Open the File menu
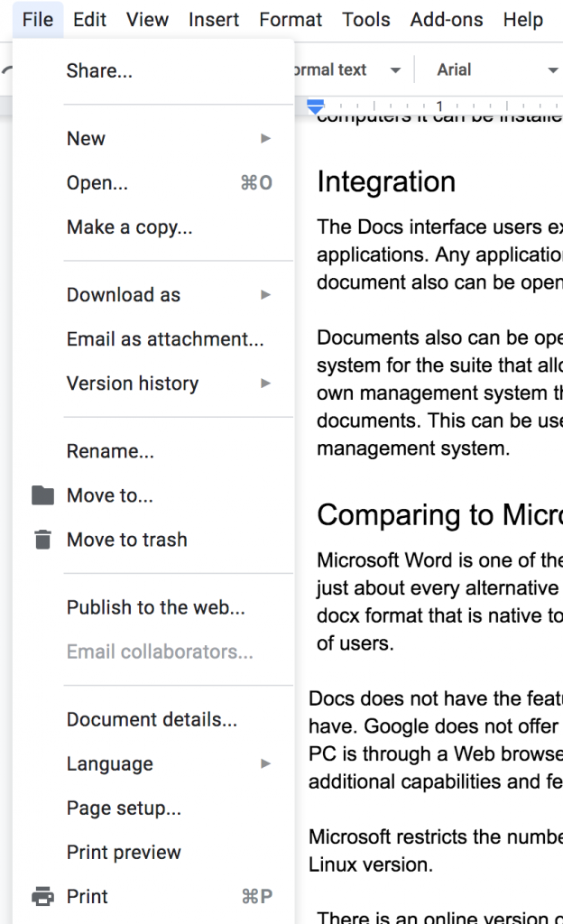This screenshot has width=563, height=924. [38, 20]
